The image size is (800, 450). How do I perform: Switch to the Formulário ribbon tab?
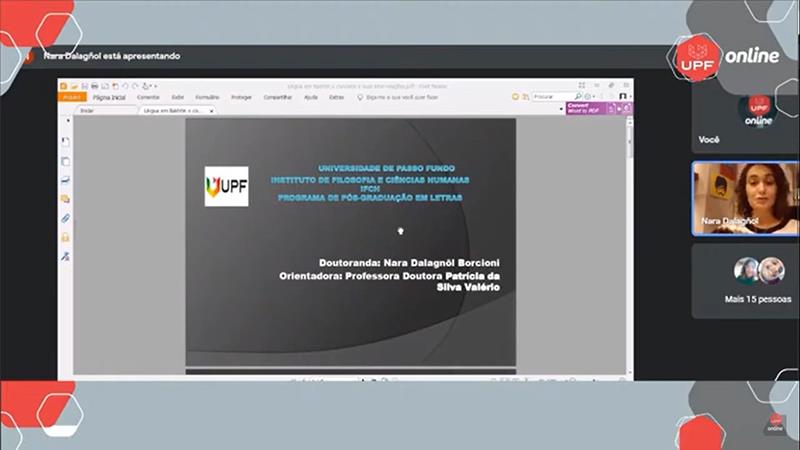click(x=208, y=97)
